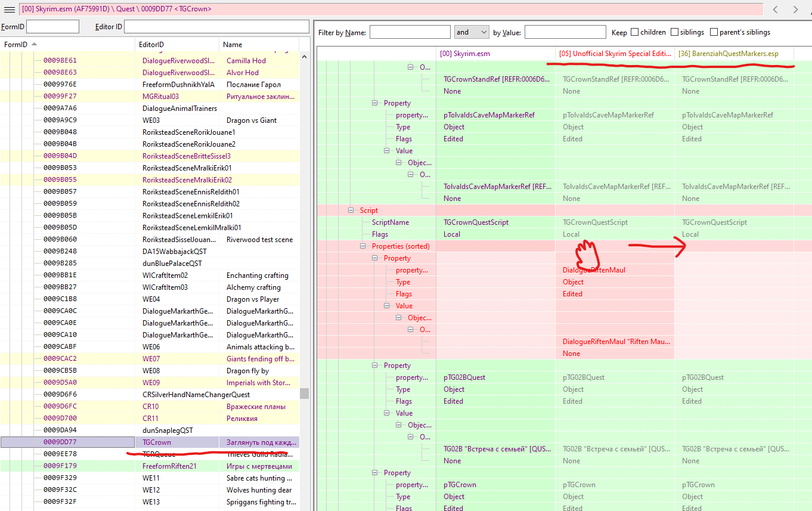Focus the FormID search field
The image size is (812, 511).
tap(52, 27)
